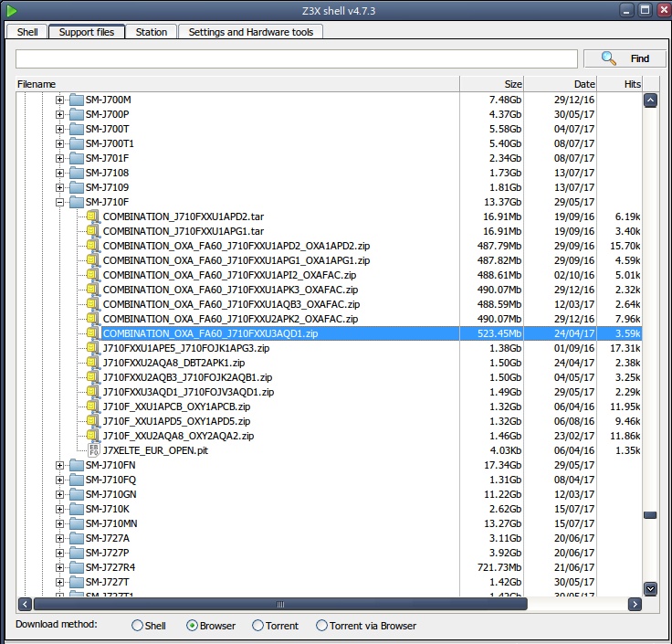Expand the SM-J710K folder node
This screenshot has width=672, height=644.
coord(59,509)
